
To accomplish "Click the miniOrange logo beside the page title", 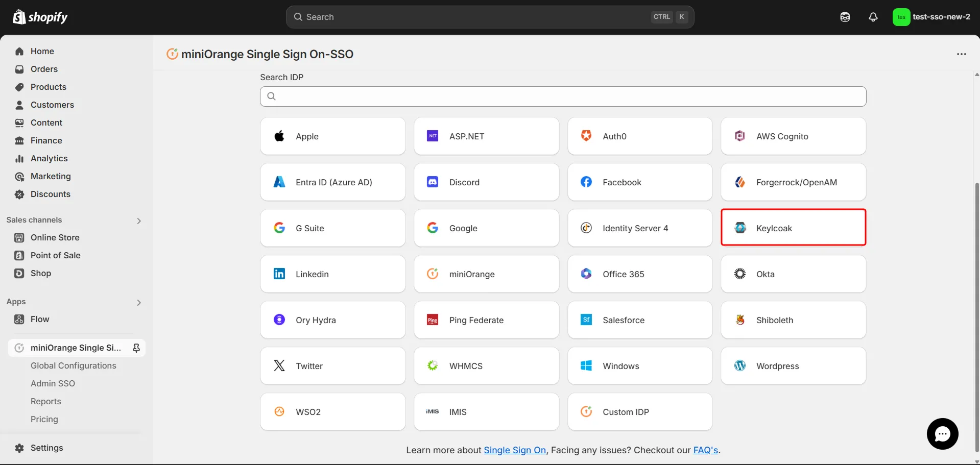I will point(173,54).
